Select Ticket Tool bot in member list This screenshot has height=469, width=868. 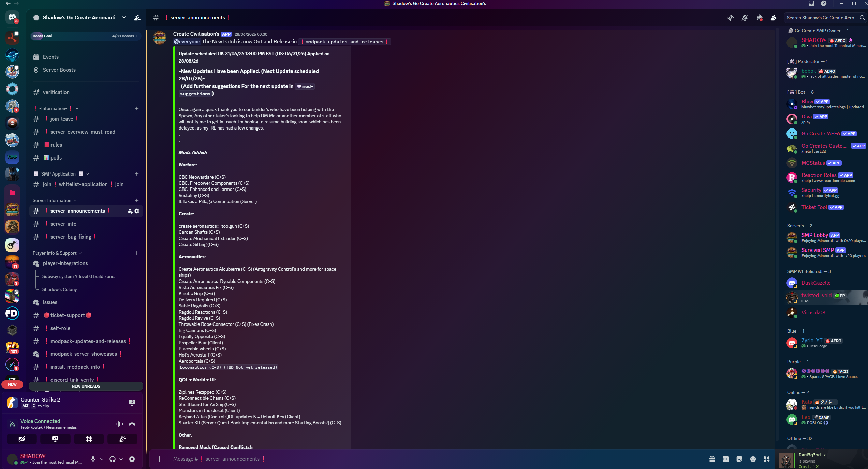(x=825, y=207)
